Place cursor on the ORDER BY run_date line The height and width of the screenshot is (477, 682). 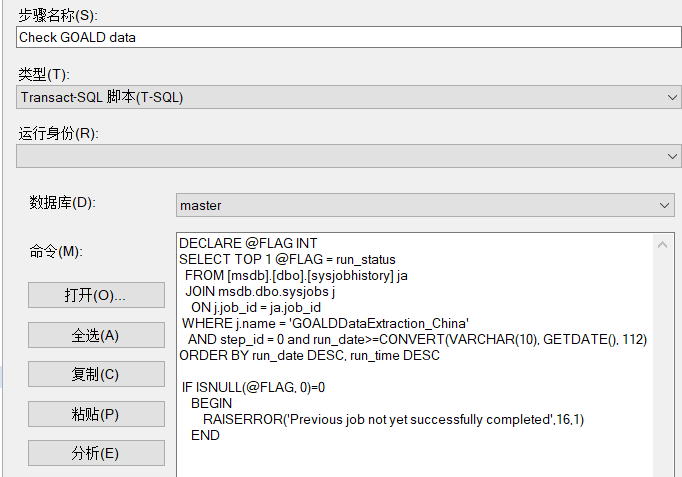[309, 355]
